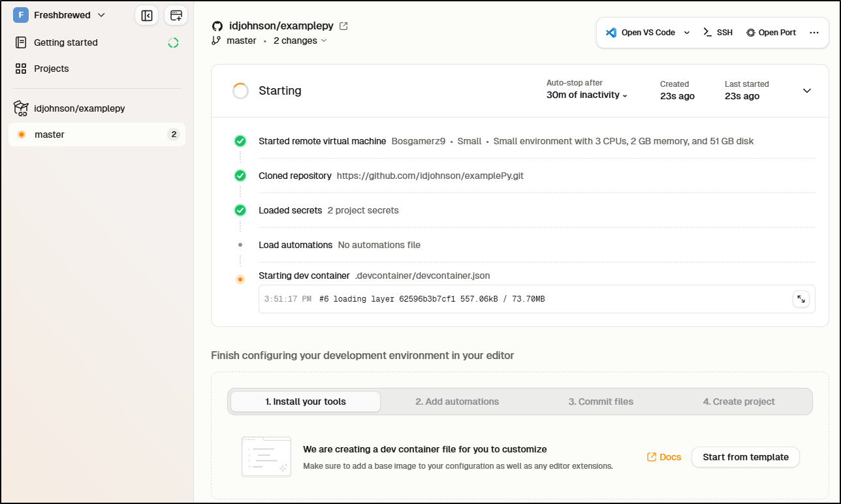Viewport: 841px width, 504px height.
Task: Click the Starting spinner icon
Action: 240,91
